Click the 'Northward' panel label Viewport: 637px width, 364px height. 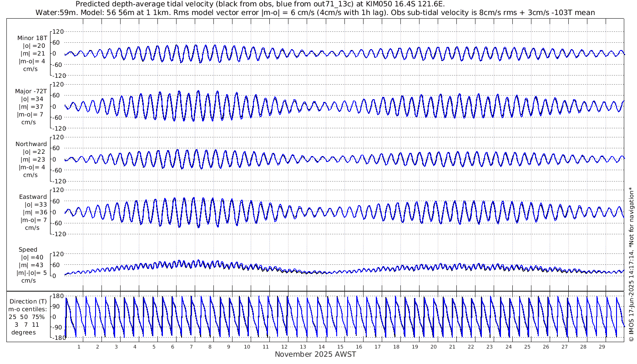click(x=31, y=144)
